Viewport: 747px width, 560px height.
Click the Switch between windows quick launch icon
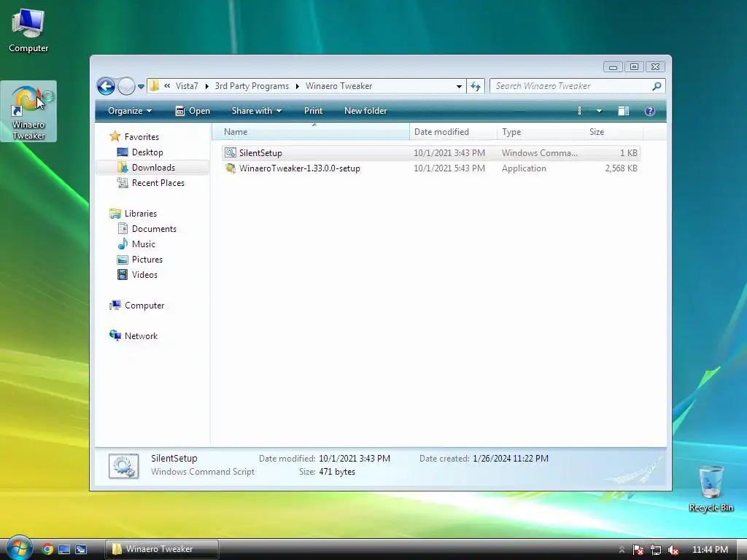tap(81, 549)
